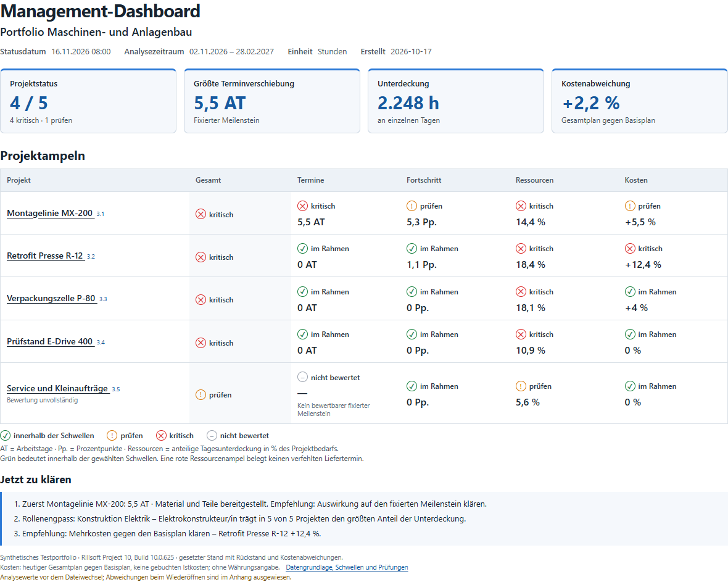Image resolution: width=728 pixels, height=582 pixels.
Task: Follow the Datengrundlage, Schwellen und Prüfungen link
Action: point(347,567)
